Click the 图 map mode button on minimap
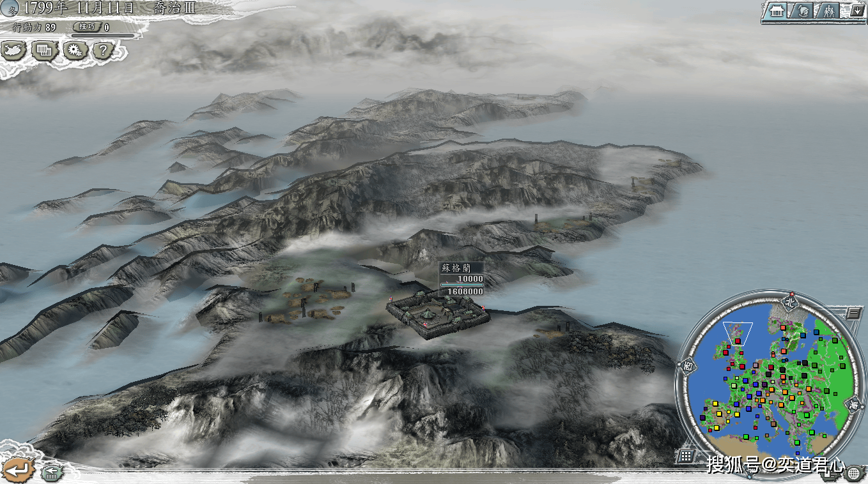The width and height of the screenshot is (868, 484). click(688, 367)
